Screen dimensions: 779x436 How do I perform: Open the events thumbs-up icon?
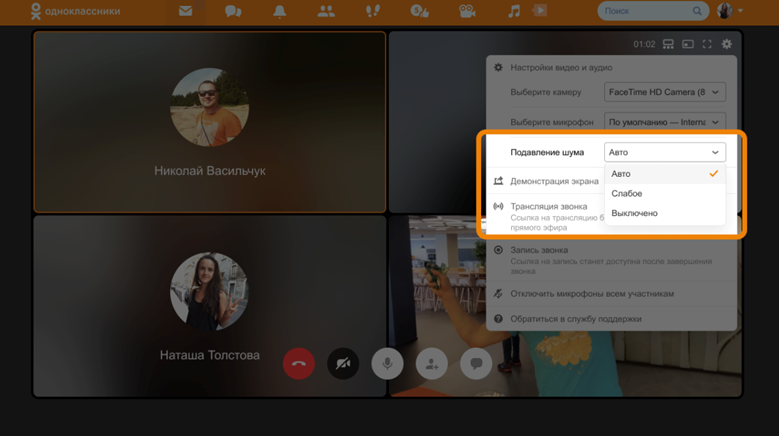419,11
